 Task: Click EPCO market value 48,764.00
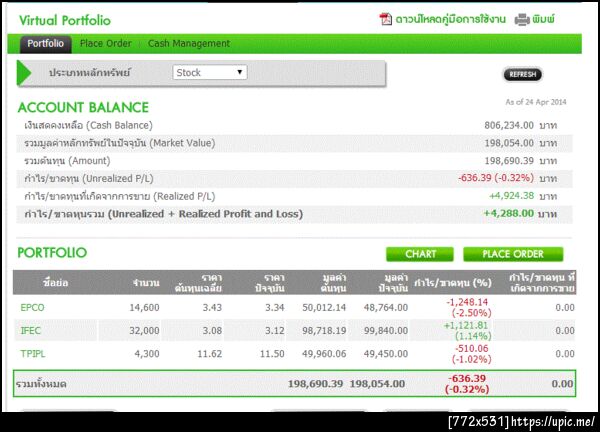pos(386,308)
